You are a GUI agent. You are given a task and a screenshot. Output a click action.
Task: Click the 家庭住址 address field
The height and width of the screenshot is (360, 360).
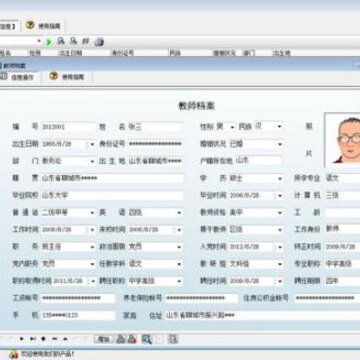263,315
